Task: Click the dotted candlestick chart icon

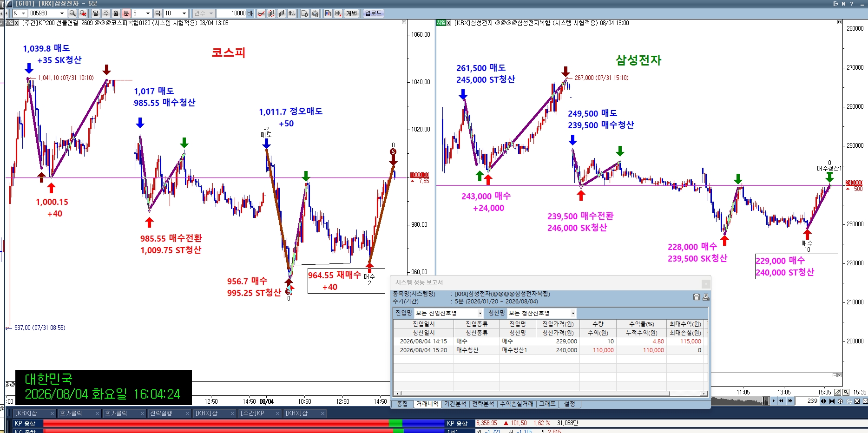Action: (271, 13)
